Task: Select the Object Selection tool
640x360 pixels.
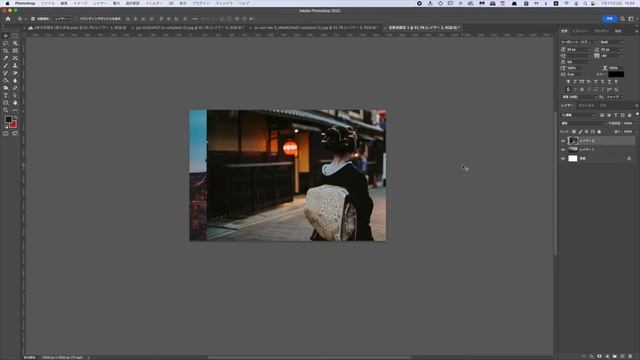Action: point(15,43)
